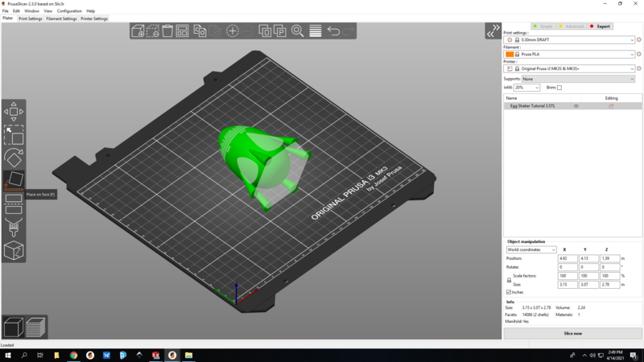Click the Add instance plus icon

pyautogui.click(x=233, y=31)
